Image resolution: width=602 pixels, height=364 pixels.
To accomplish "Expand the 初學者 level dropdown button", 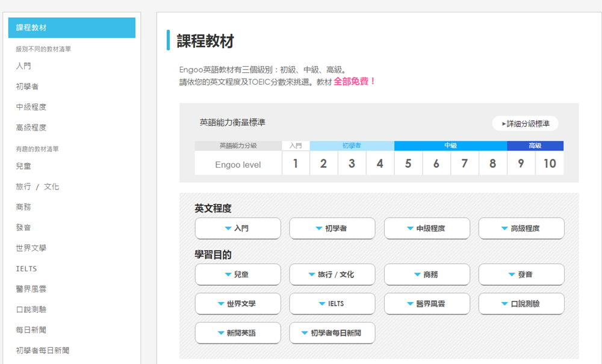I will tap(332, 229).
